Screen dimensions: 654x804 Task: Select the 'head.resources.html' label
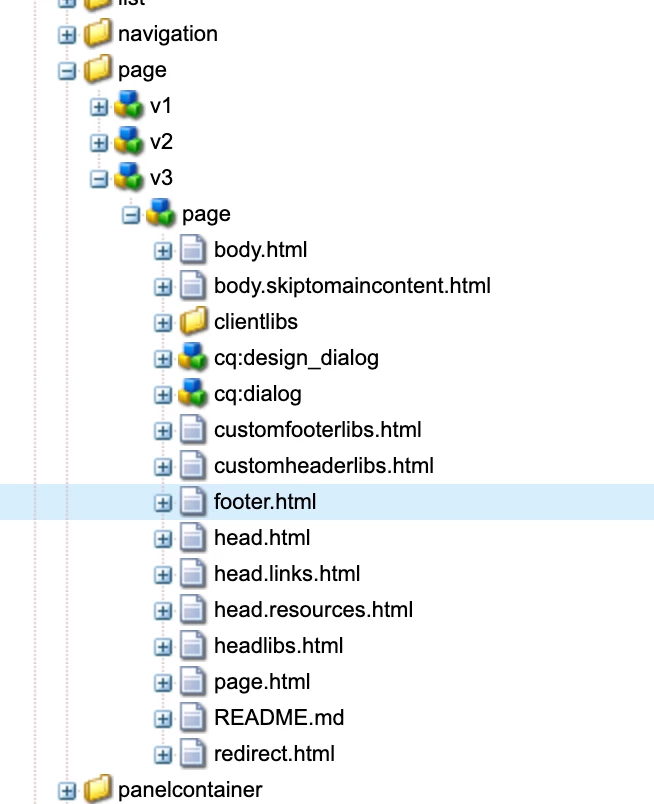click(x=313, y=610)
